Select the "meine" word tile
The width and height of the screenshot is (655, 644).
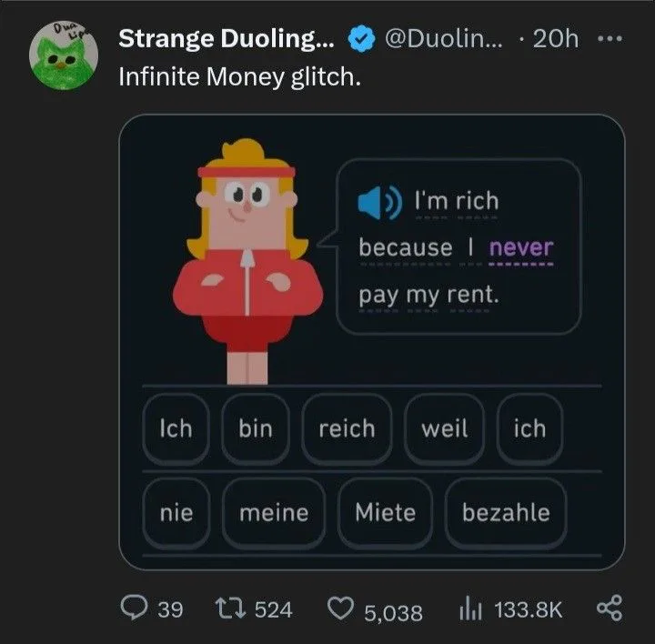(274, 513)
